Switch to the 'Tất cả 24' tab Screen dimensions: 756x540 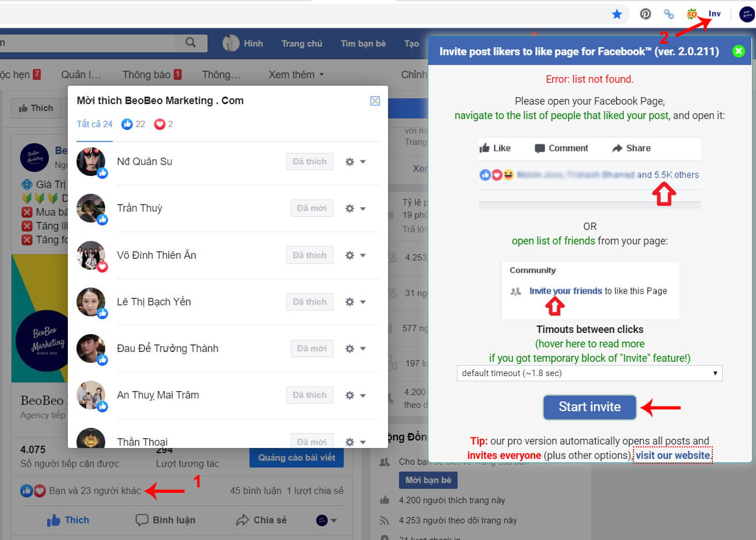point(94,124)
